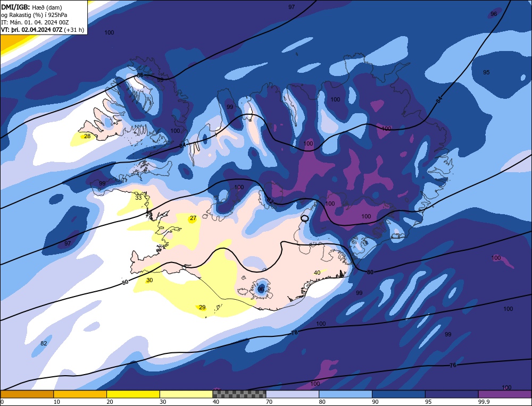The width and height of the screenshot is (532, 406).
Task: Click the medium blue 90–95 legend swatch
Action: [x=398, y=394]
